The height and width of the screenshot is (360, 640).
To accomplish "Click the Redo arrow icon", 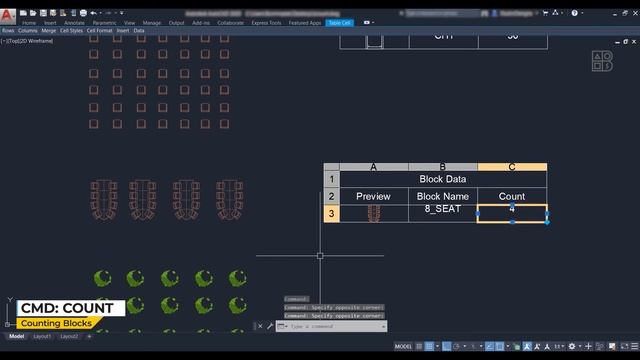I will (x=108, y=13).
